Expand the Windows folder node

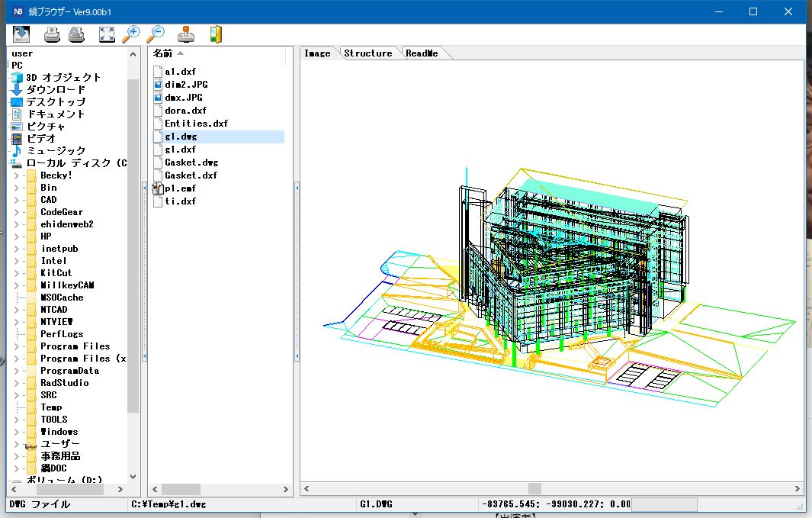click(x=17, y=432)
